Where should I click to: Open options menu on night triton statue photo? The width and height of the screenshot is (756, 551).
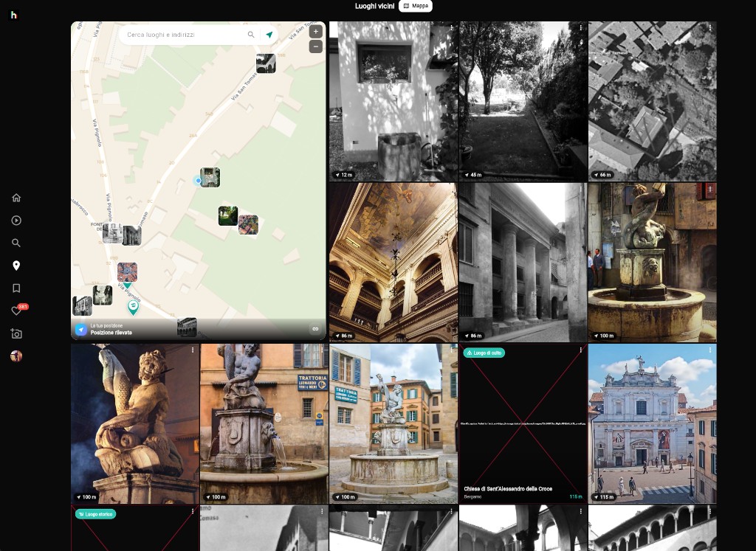[193, 350]
